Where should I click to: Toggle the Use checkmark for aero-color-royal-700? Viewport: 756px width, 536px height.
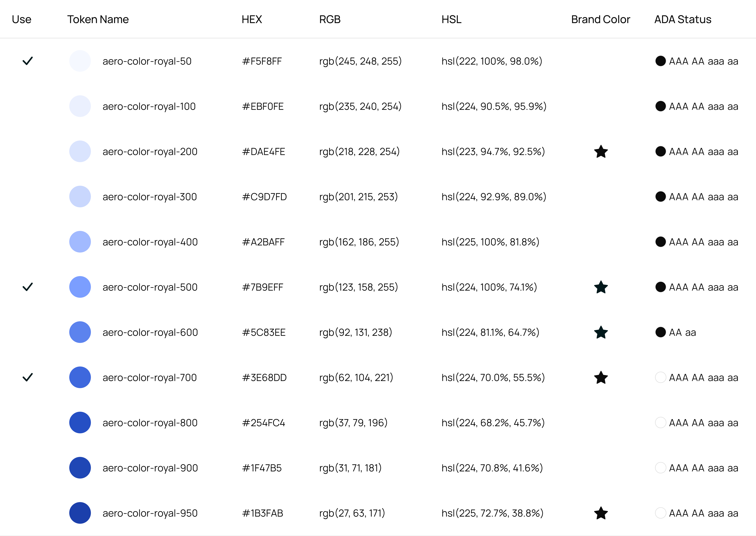coord(28,377)
